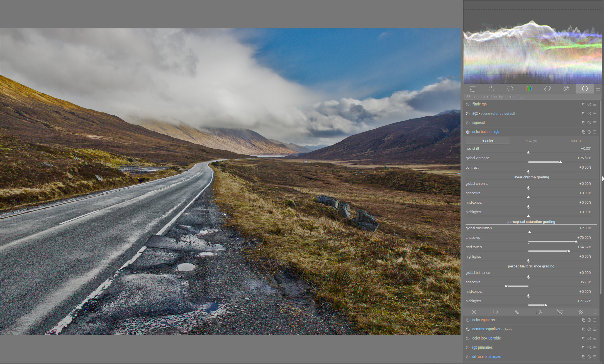Reset parameters of agx module
Screen dimensions: 604x364
[589, 114]
